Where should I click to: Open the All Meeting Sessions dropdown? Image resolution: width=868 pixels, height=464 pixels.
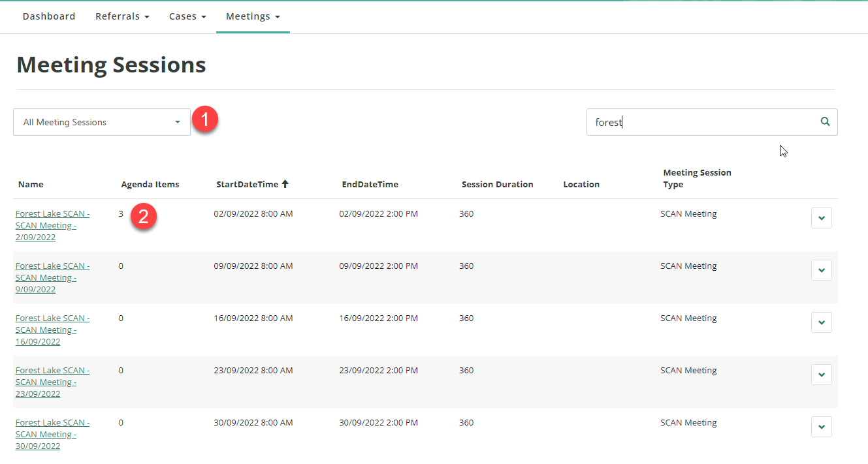click(102, 122)
